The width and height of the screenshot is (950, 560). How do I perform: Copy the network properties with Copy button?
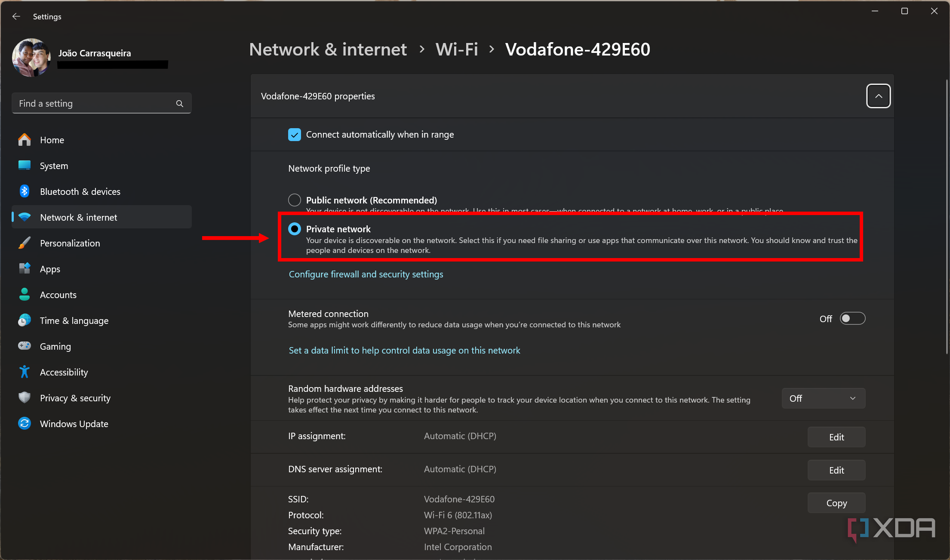(836, 503)
